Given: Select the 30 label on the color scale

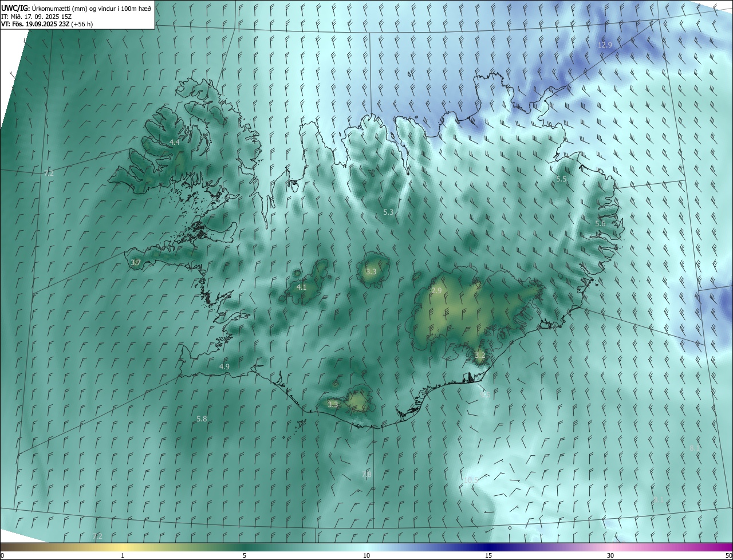Looking at the screenshot, I should pos(610,556).
